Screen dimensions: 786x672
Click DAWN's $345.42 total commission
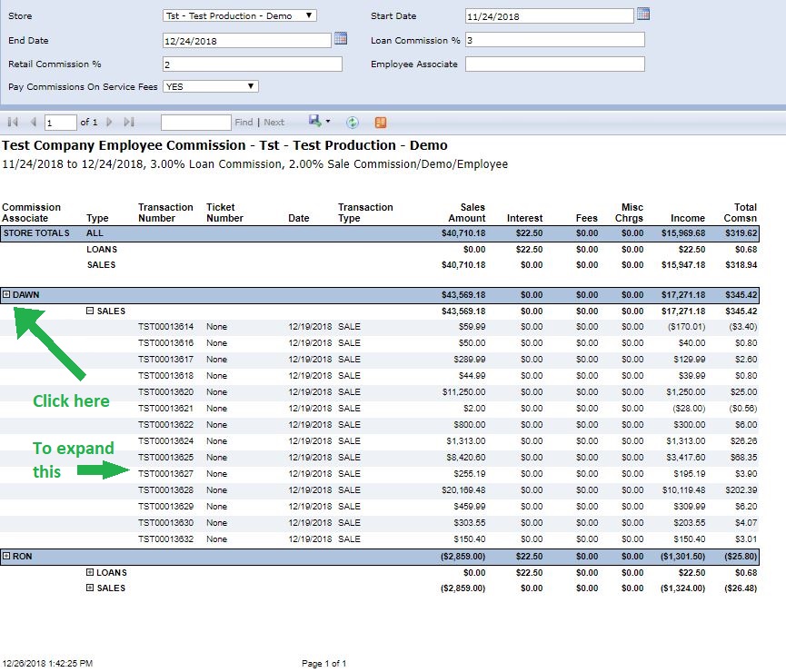click(741, 294)
